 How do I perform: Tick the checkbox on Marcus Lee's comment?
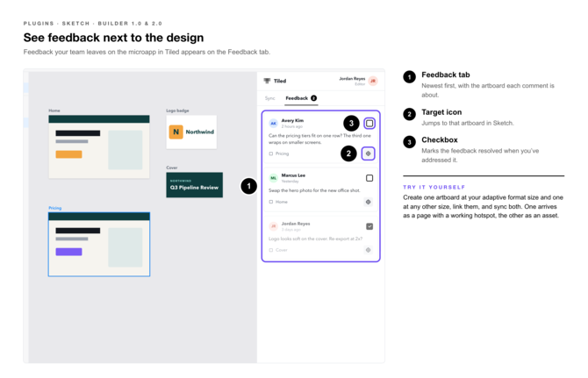[x=369, y=178]
